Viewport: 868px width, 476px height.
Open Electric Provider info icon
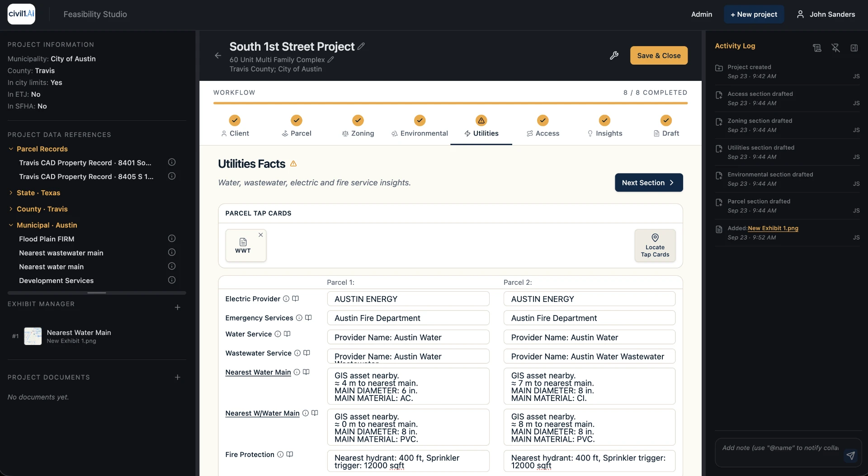[x=286, y=299]
